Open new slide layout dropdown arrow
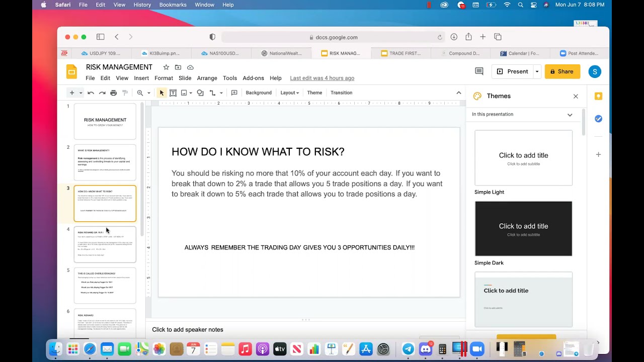The height and width of the screenshot is (362, 644). [x=80, y=93]
